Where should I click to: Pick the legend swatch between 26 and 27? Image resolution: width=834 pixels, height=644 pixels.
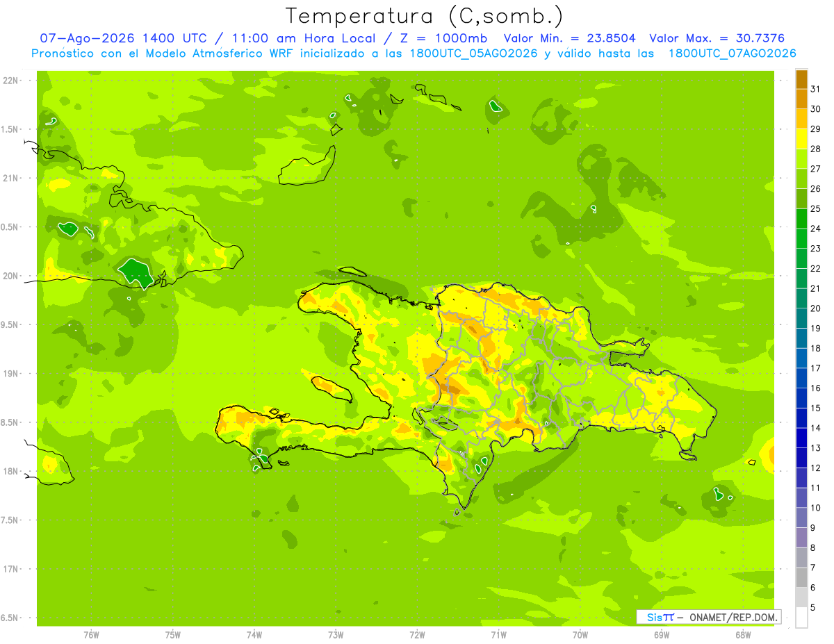(x=801, y=179)
